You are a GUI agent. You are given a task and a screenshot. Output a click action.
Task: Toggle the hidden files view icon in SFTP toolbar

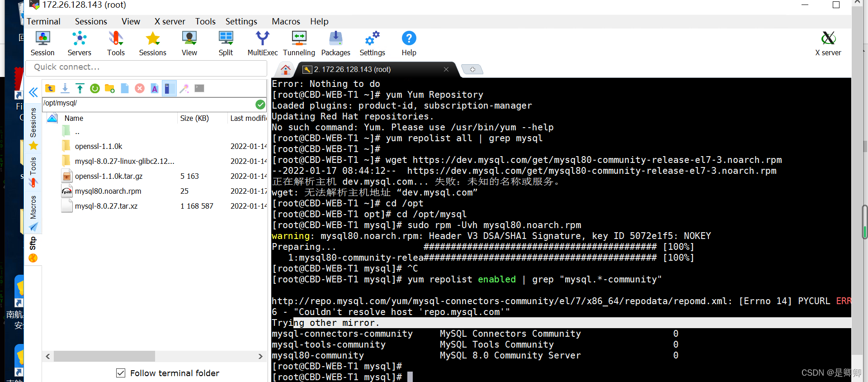[x=169, y=88]
